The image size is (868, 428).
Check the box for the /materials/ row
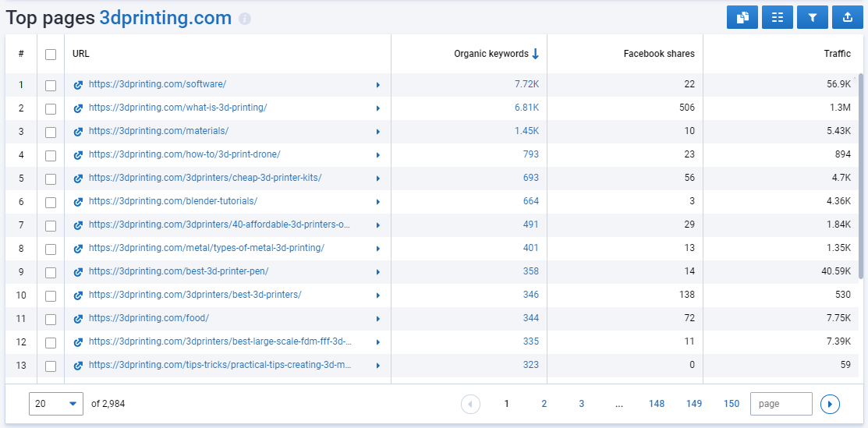[51, 132]
